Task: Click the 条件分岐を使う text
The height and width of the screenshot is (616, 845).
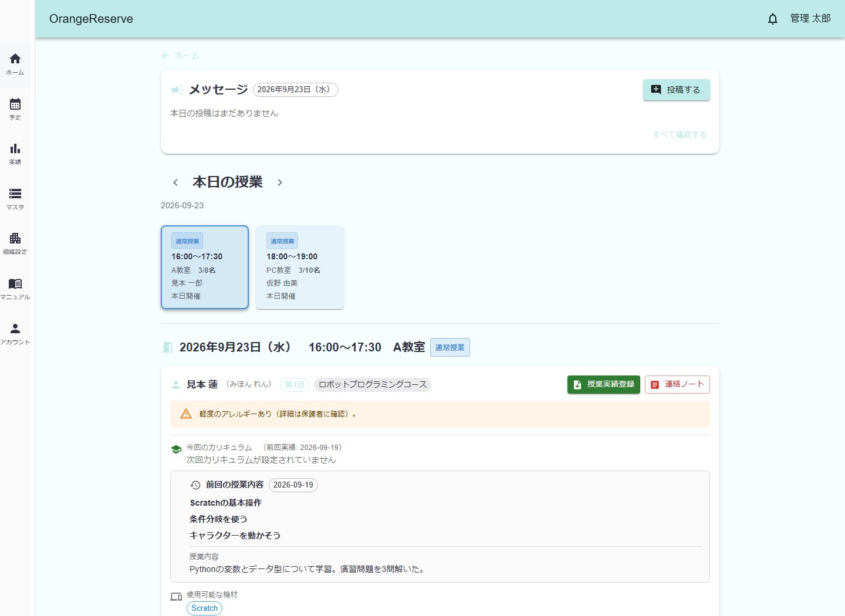Action: tap(218, 519)
